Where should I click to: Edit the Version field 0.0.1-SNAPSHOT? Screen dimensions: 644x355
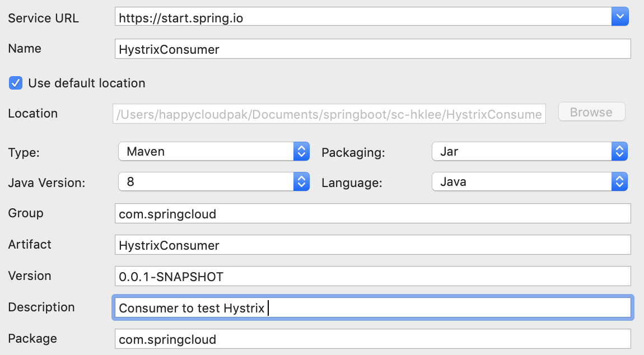point(372,276)
